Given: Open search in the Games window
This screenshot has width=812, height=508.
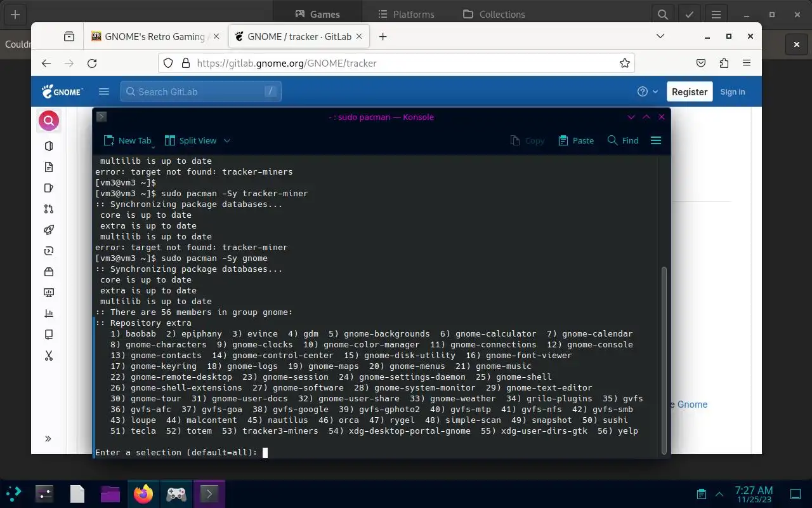Looking at the screenshot, I should 662,14.
